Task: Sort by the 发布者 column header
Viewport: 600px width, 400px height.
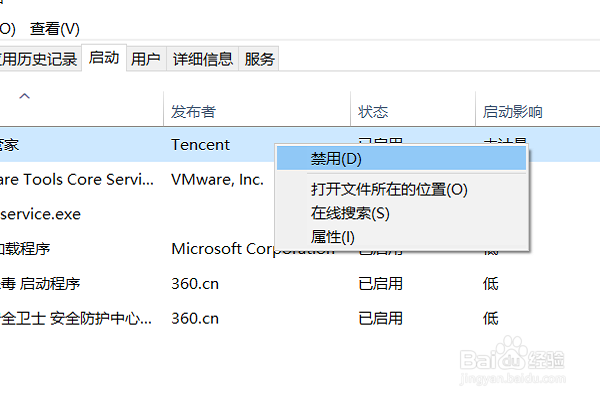Action: (194, 111)
